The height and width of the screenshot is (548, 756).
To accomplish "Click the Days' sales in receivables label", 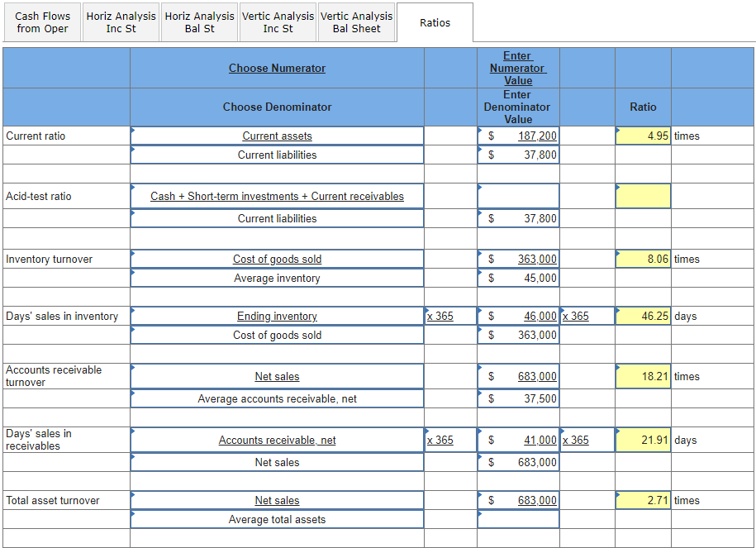I will 39,440.
